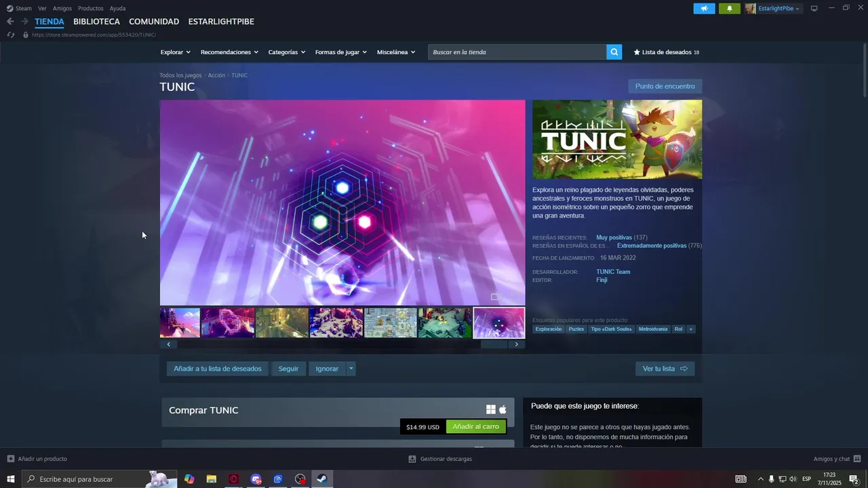Open Lista de deseados link
This screenshot has width=868, height=488.
tap(667, 52)
